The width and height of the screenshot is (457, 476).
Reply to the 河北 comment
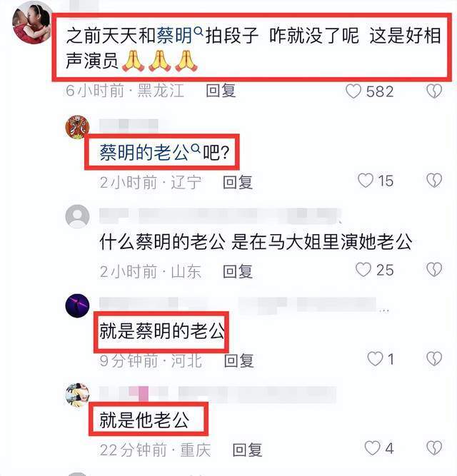point(239,360)
